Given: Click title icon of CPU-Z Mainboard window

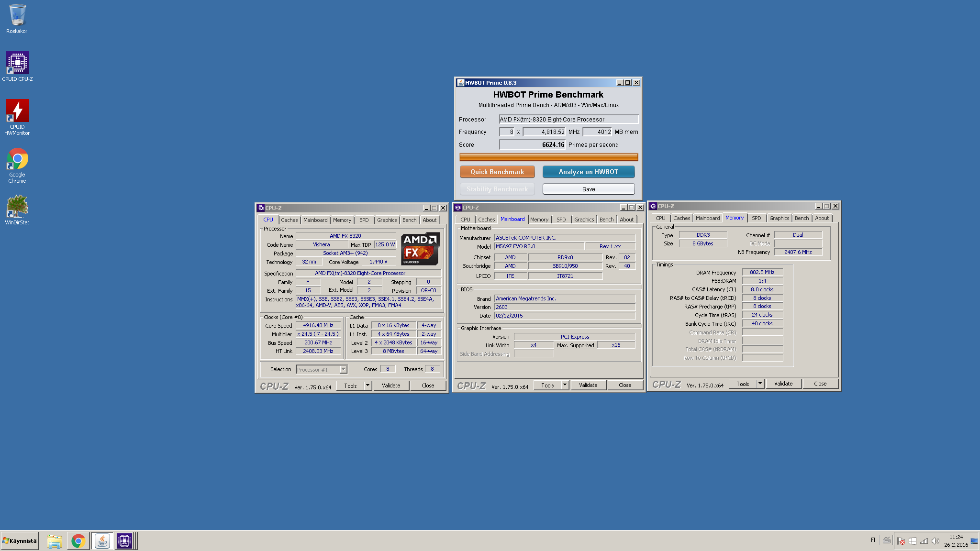Looking at the screenshot, I should pos(458,208).
